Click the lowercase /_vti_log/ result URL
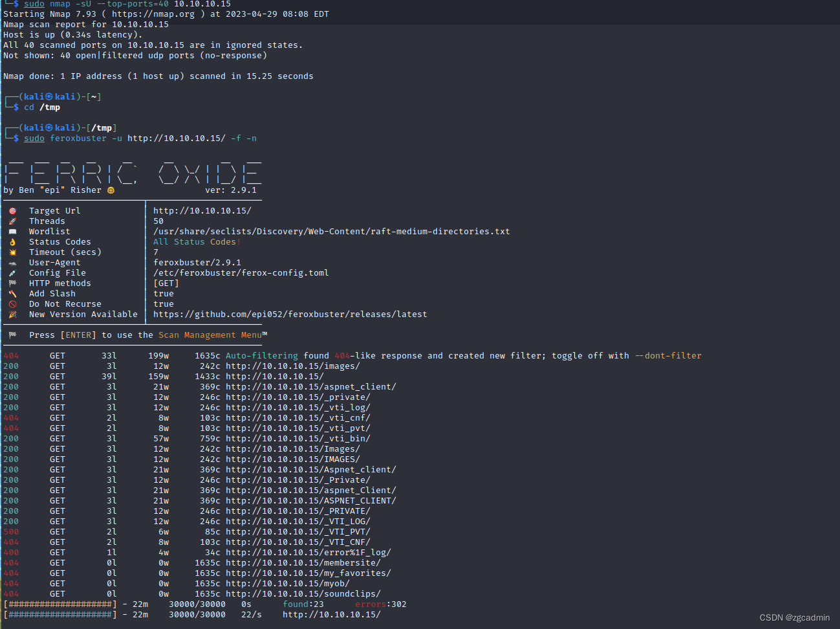 [298, 408]
